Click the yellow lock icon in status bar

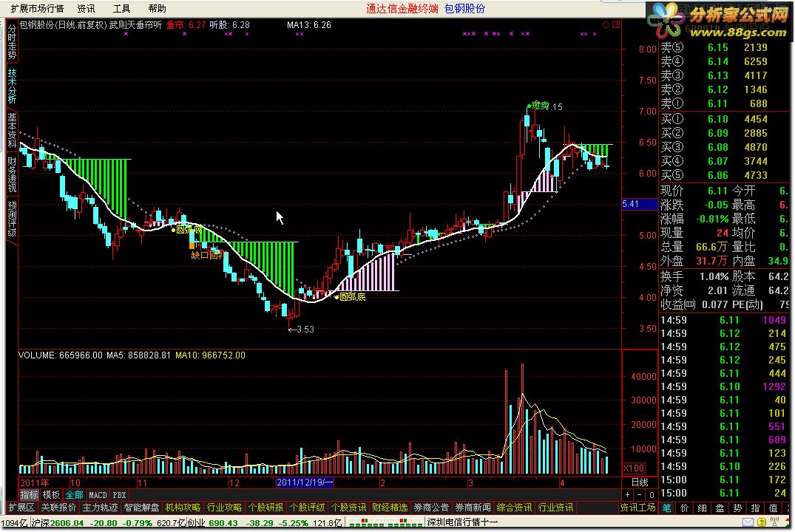pyautogui.click(x=762, y=522)
